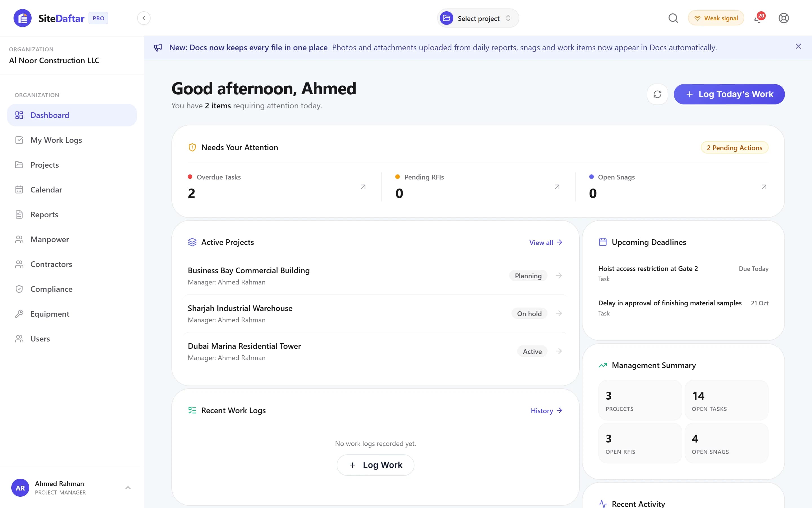Click the megaphone announcement icon

[158, 47]
